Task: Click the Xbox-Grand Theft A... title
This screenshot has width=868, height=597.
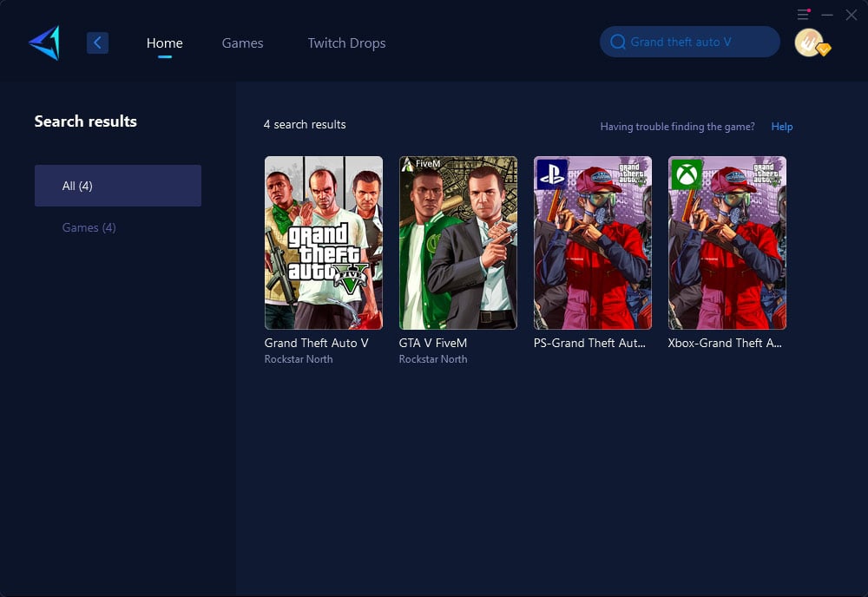Action: tap(725, 343)
